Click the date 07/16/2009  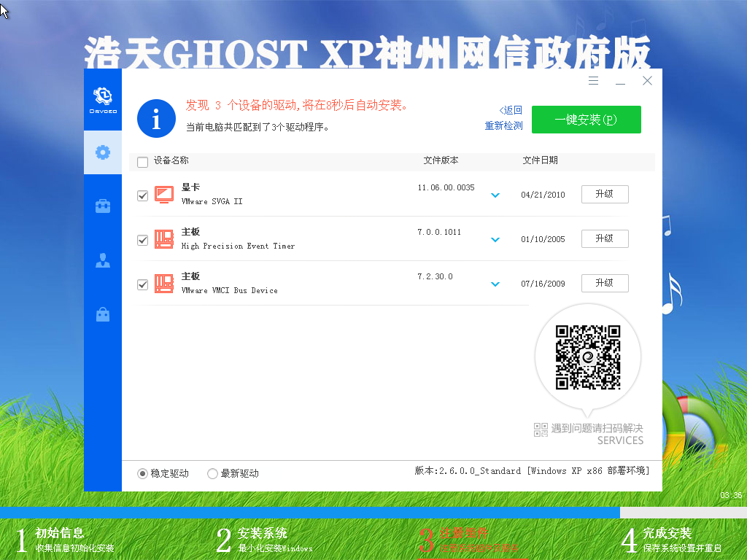(543, 284)
